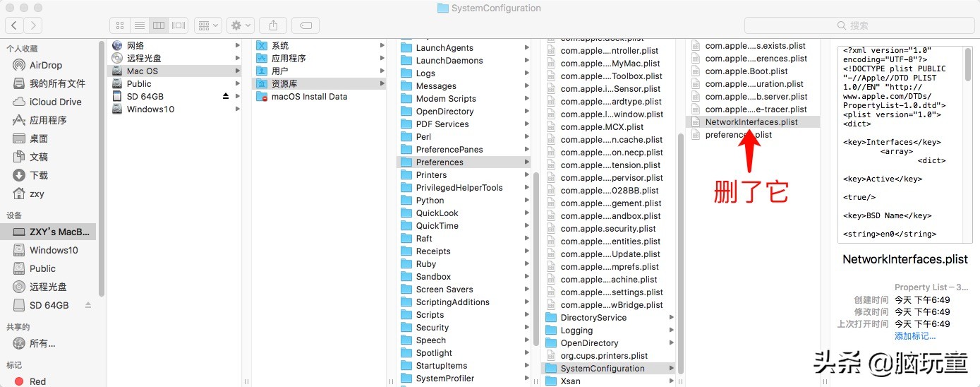The height and width of the screenshot is (387, 980).
Task: Click the Edit Tags toolbar button
Action: (306, 25)
